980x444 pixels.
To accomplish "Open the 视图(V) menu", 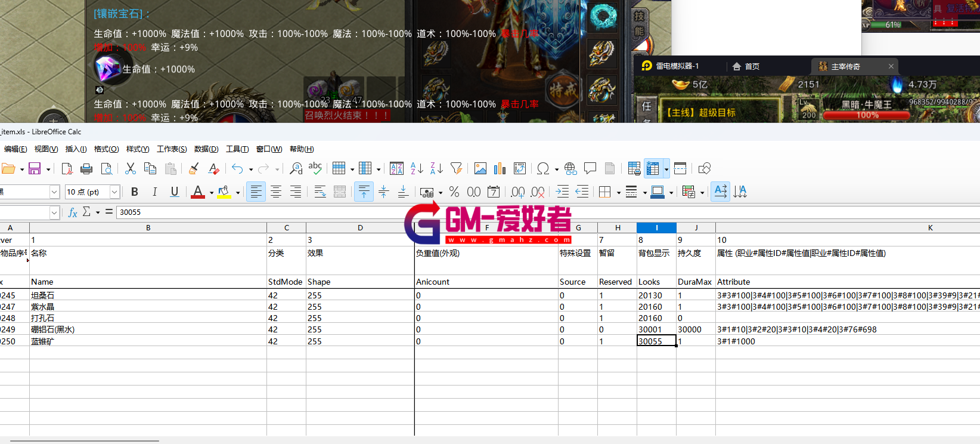I will 46,149.
